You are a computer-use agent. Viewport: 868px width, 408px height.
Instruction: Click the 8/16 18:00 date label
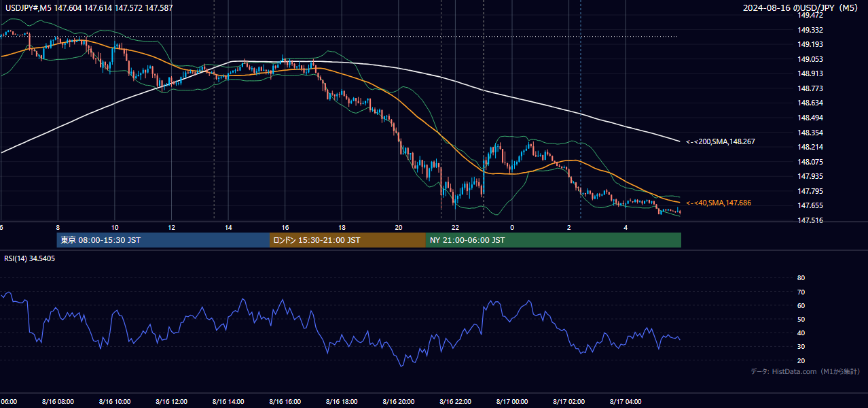click(342, 401)
